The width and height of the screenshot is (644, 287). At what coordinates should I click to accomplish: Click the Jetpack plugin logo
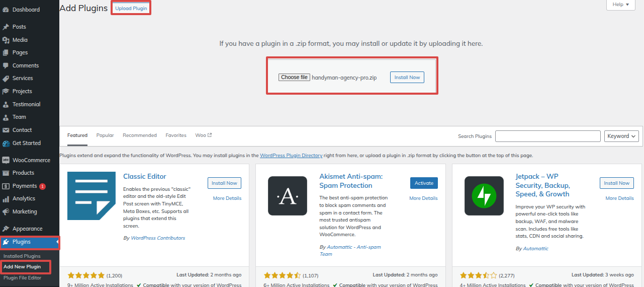pos(484,196)
